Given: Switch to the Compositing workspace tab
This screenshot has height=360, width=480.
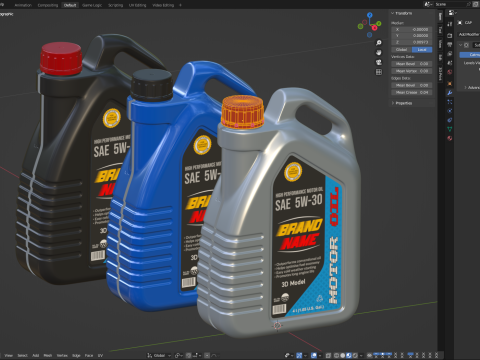Looking at the screenshot, I should (x=48, y=5).
